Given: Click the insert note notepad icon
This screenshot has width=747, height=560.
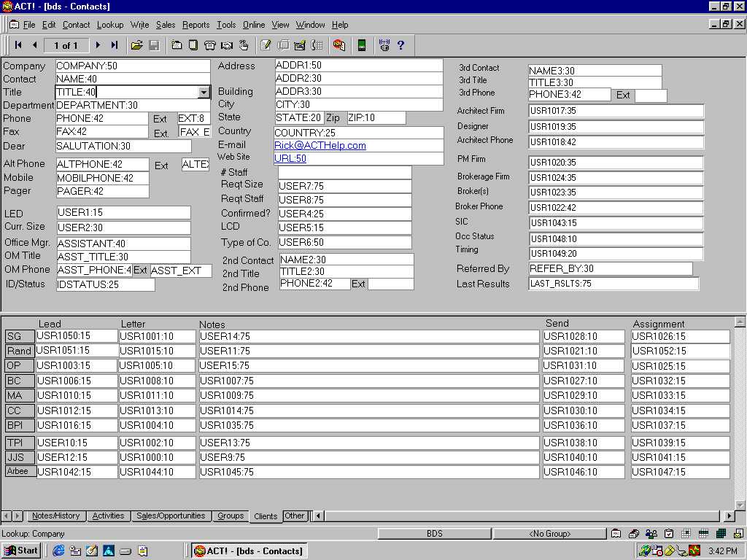Looking at the screenshot, I should [193, 45].
